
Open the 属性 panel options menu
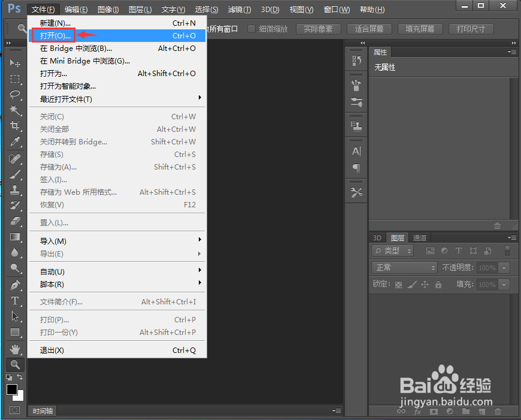(512, 52)
